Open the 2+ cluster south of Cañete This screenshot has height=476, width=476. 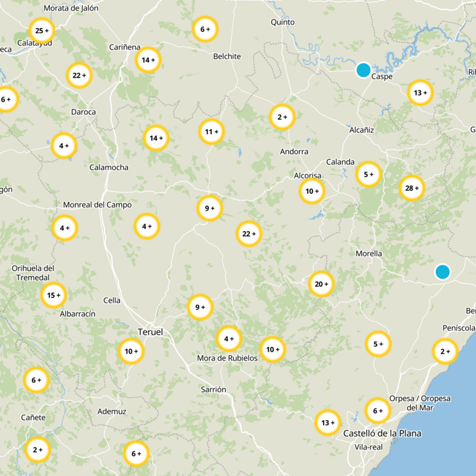(37, 450)
